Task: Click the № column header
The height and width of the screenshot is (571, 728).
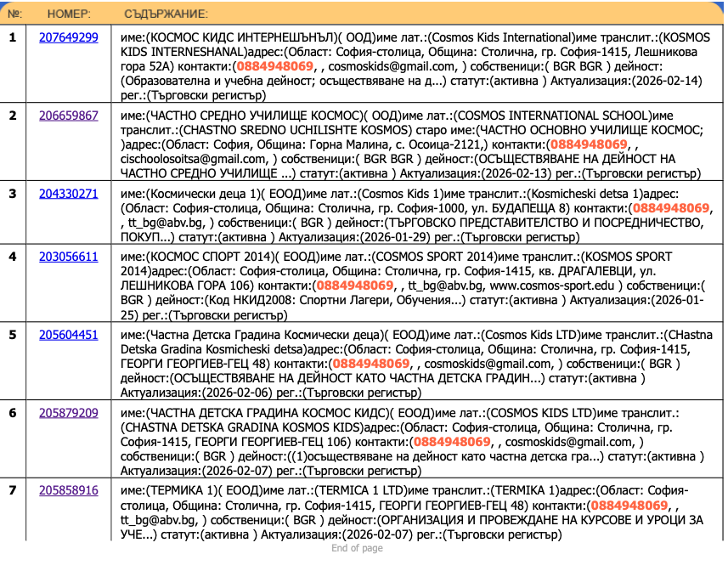Action: [x=15, y=14]
